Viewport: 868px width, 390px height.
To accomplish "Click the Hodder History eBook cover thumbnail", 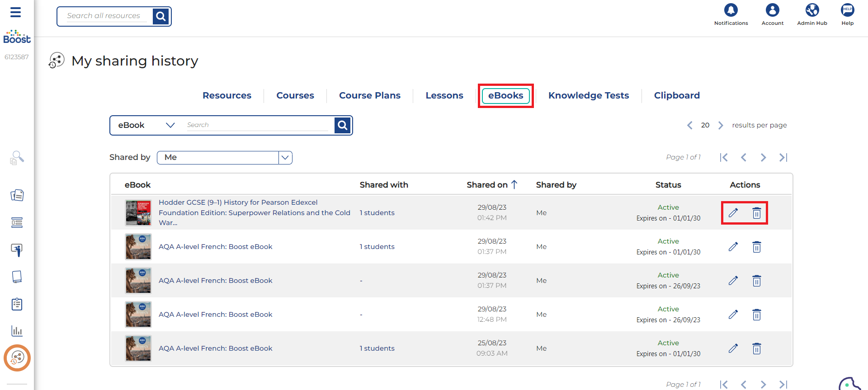I will click(x=138, y=213).
